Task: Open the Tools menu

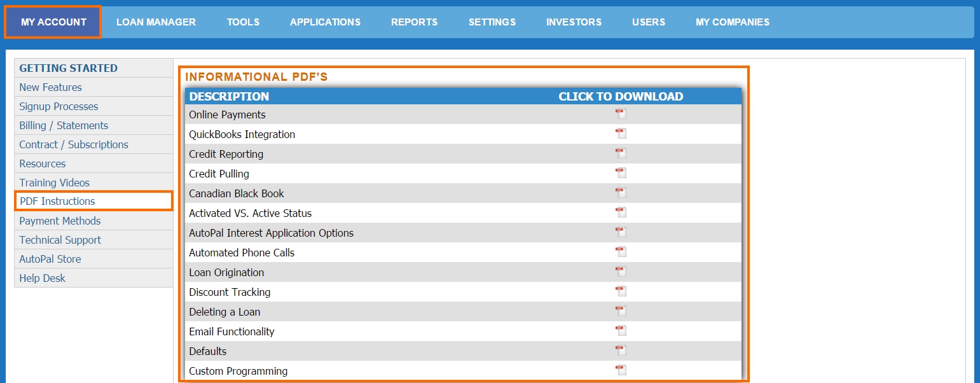Action: (243, 22)
